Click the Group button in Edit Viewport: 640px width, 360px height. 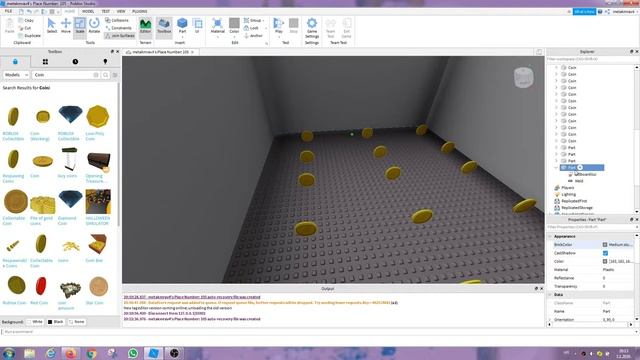point(253,20)
